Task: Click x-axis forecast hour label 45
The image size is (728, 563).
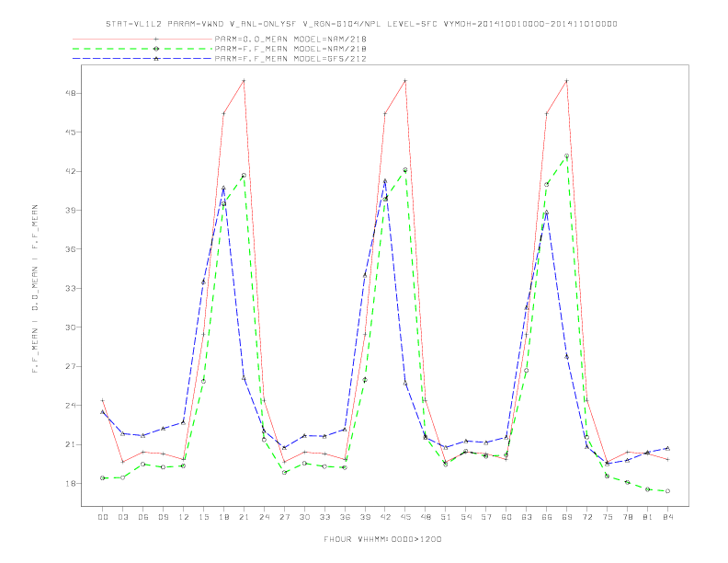Action: click(x=405, y=517)
